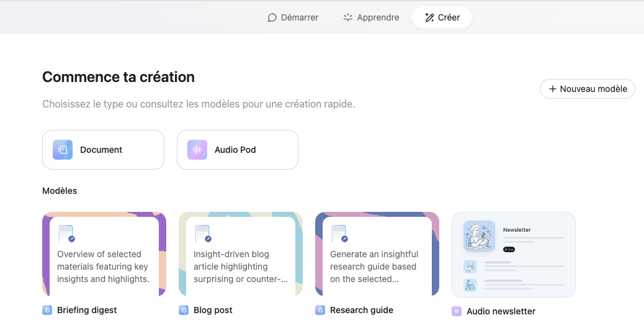Select the Créer tab

[442, 17]
